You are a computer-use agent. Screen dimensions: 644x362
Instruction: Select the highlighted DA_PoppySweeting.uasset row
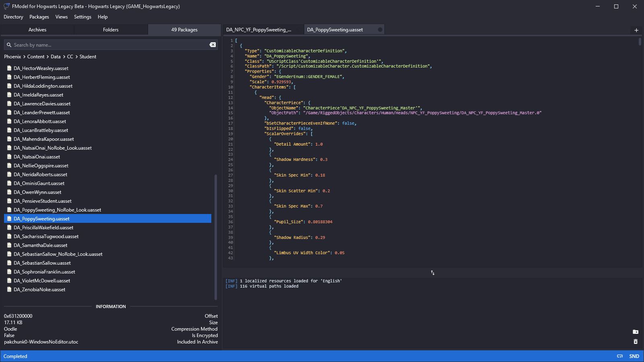(x=107, y=219)
